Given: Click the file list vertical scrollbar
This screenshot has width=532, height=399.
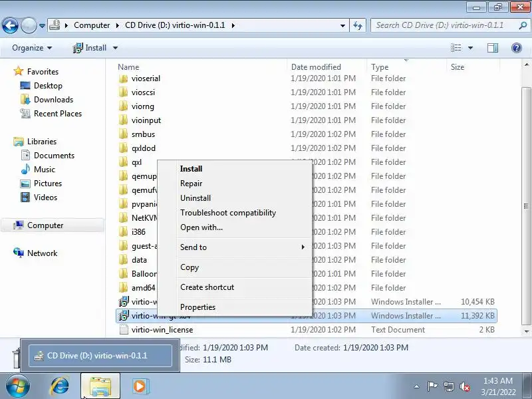Looking at the screenshot, I should click(526, 205).
